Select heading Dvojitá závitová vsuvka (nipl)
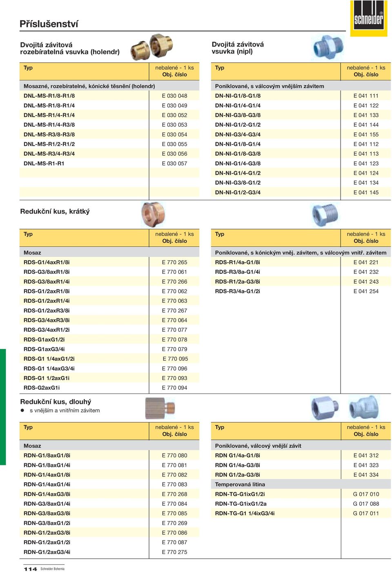This screenshot has height=572, width=392. 238,48
